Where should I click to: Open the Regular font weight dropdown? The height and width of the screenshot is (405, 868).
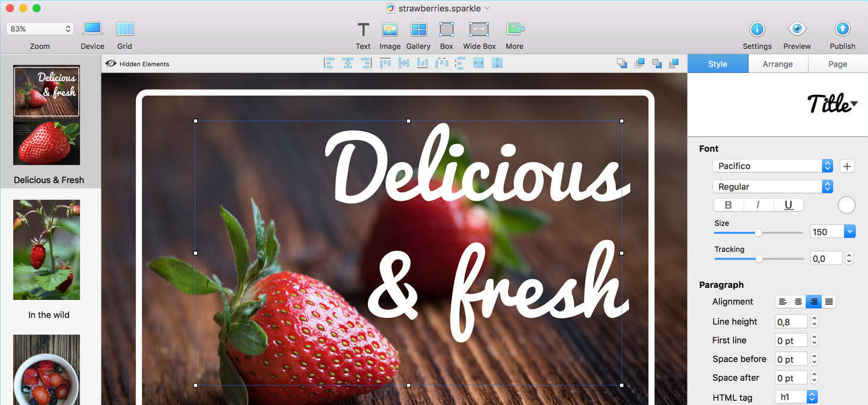772,187
